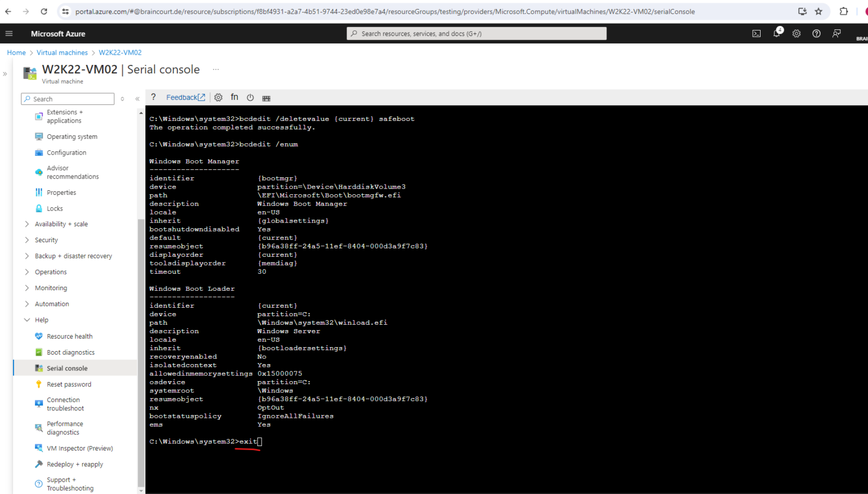Click the portal hamburger menu icon
This screenshot has height=494, width=868.
click(8, 33)
